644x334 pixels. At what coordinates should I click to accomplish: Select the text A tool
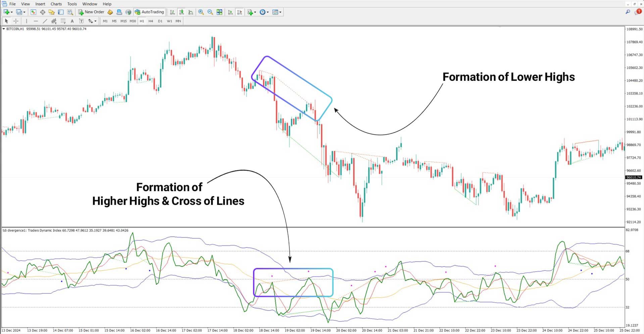pyautogui.click(x=72, y=21)
